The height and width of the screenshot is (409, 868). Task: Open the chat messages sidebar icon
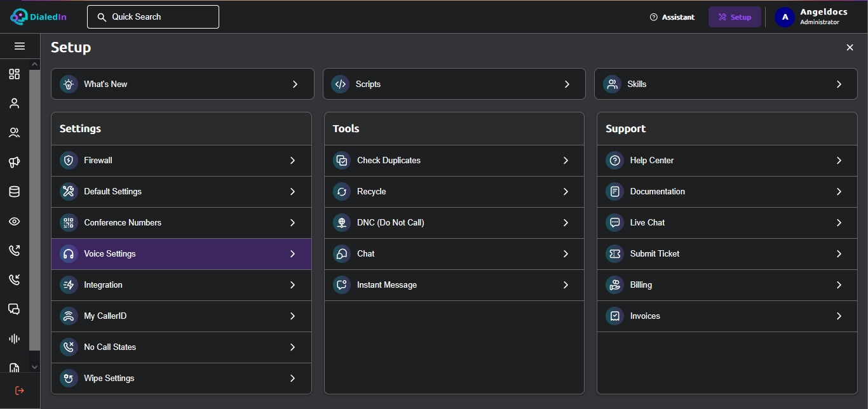[x=14, y=309]
